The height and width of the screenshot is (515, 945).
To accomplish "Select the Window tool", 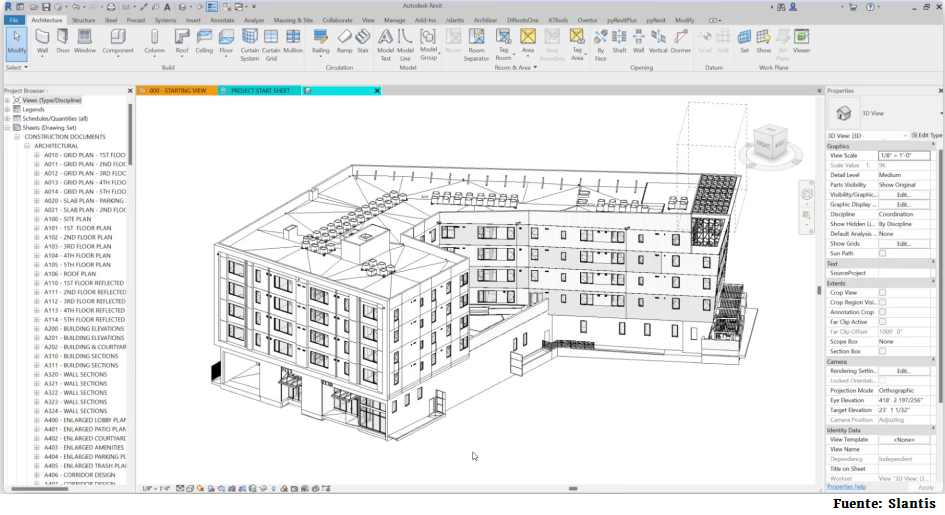I will (85, 42).
